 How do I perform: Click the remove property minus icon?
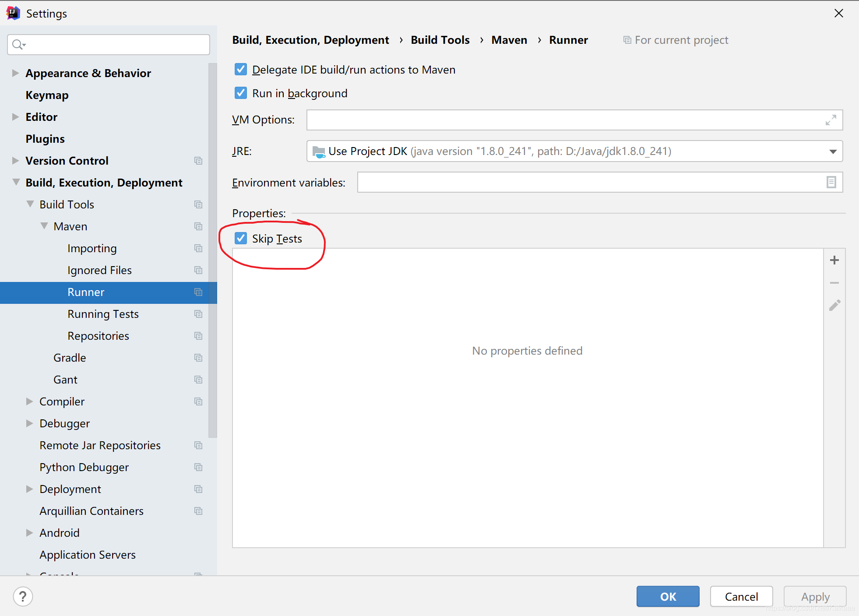834,283
